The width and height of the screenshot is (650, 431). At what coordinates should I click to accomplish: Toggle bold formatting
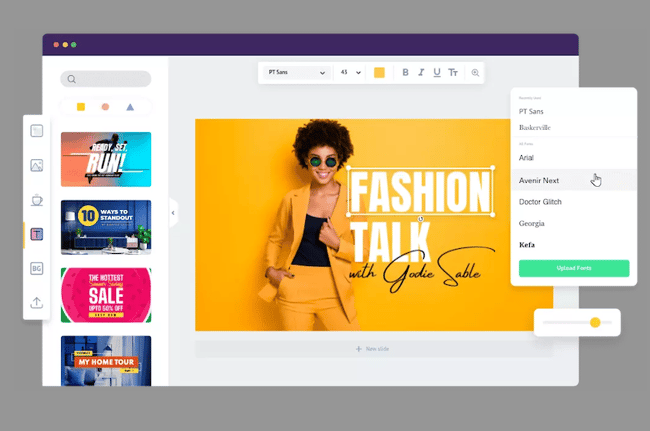[405, 73]
